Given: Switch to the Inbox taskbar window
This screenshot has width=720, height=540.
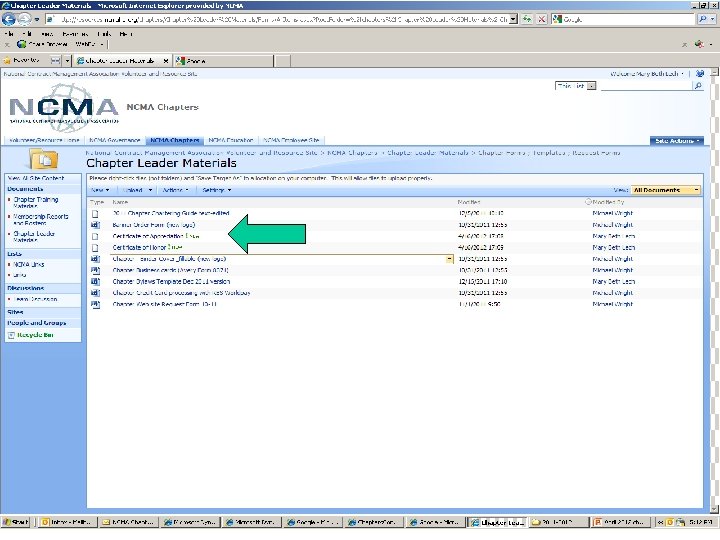Looking at the screenshot, I should tap(68, 522).
